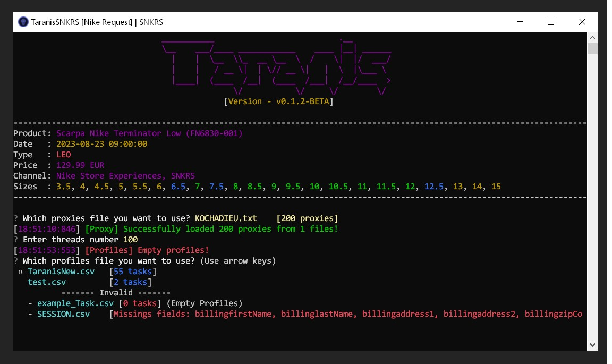
Task: Click the scrollbar down arrow
Action: pos(592,345)
